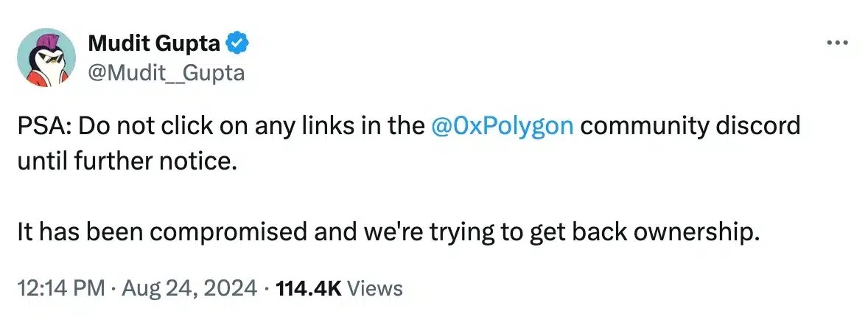Click the word "ownership" in the tweet
This screenshot has width=868, height=317.
(x=686, y=234)
